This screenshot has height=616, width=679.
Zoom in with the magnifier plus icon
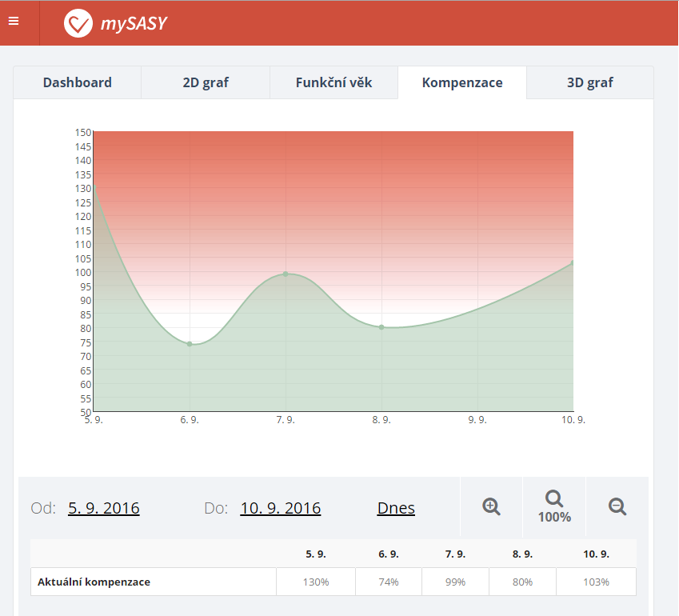coord(491,506)
